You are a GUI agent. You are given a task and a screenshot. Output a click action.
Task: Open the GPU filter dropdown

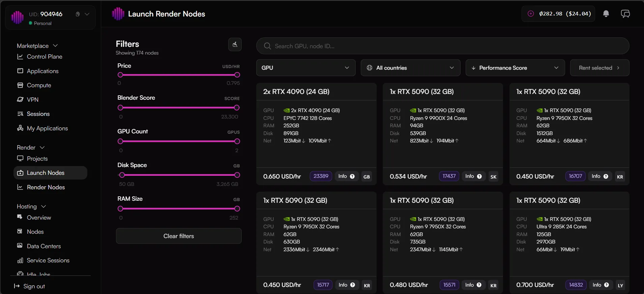[x=306, y=68]
